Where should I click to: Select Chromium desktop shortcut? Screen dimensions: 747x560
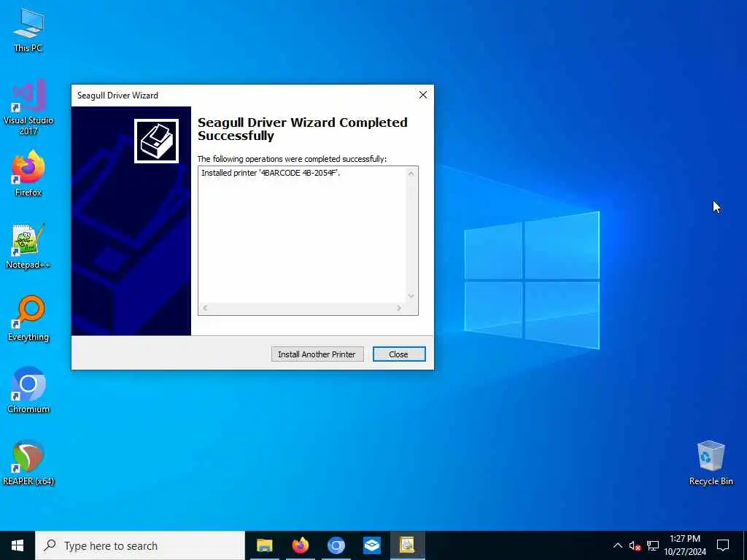point(28,390)
